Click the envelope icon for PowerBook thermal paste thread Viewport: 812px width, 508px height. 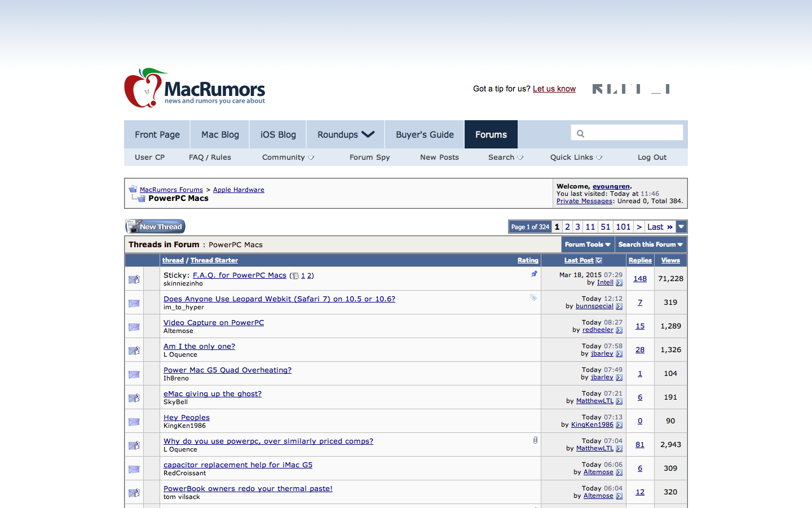pos(134,493)
